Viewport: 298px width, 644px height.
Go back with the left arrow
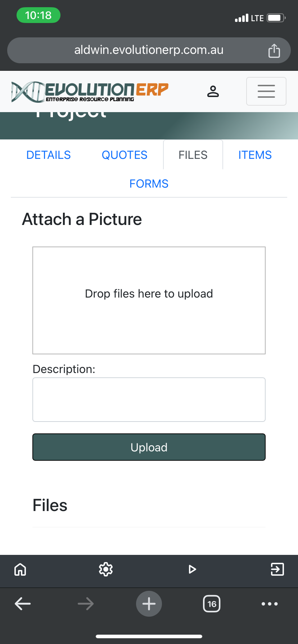23,604
